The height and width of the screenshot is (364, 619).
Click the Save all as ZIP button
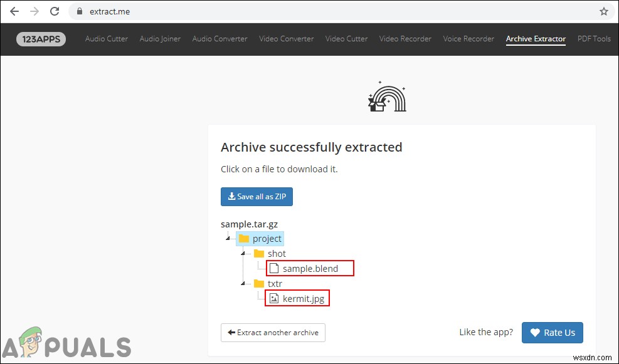[x=257, y=196]
